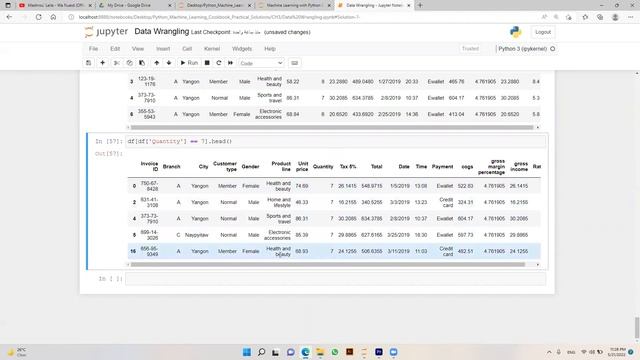
Task: Open the View menu
Action: click(138, 49)
